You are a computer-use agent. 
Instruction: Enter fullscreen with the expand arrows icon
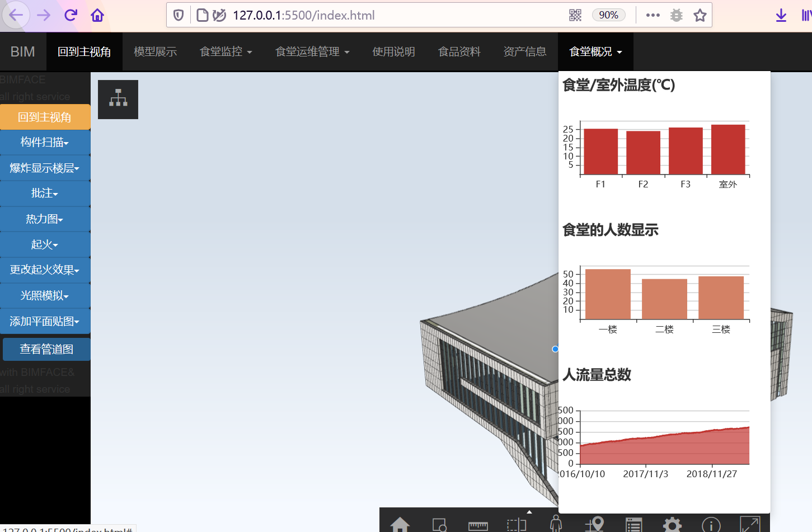[749, 526]
